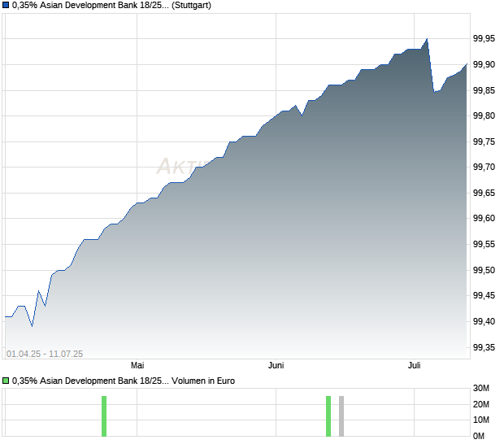Click the green volume bar in mid-June
This screenshot has height=444, width=504.
[x=328, y=416]
